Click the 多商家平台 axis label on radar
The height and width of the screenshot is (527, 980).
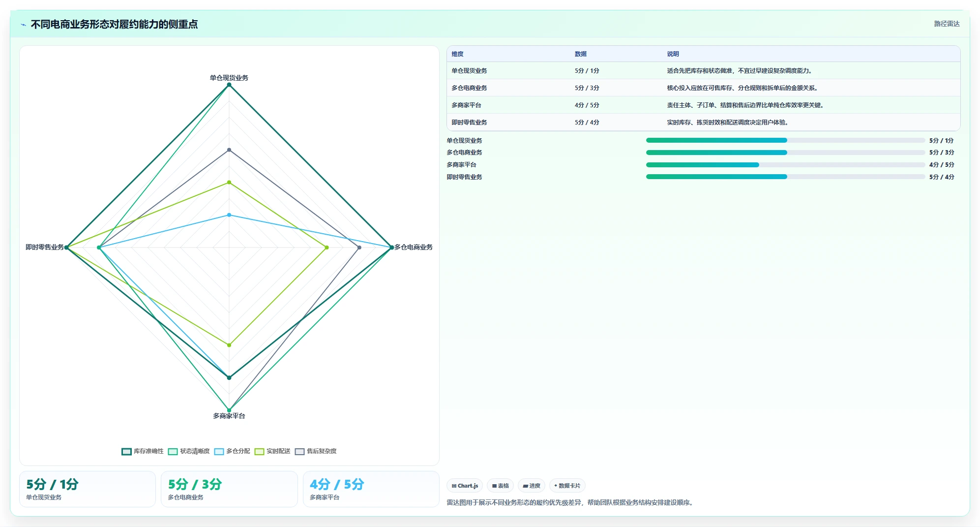point(229,416)
